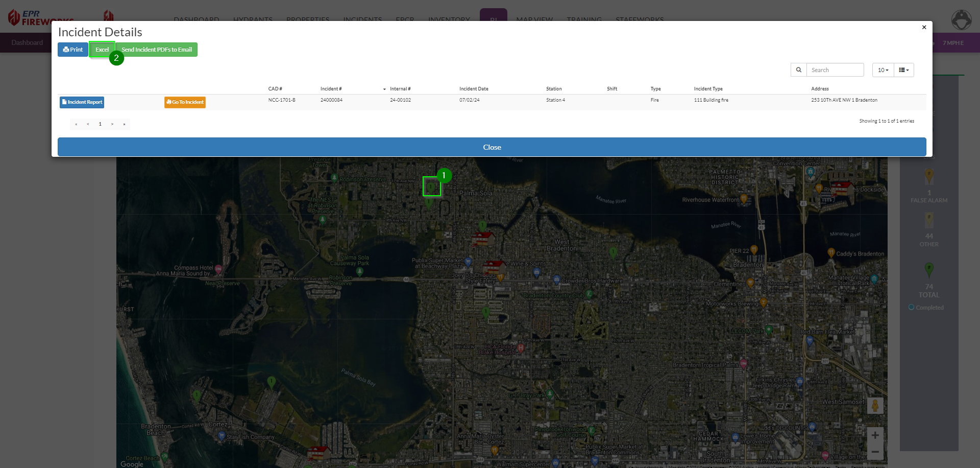980x468 pixels.
Task: Go to the next results page
Action: (x=112, y=124)
